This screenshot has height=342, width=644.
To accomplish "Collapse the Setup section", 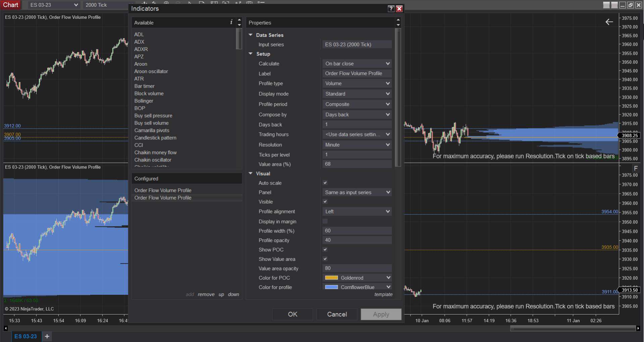I will point(251,54).
